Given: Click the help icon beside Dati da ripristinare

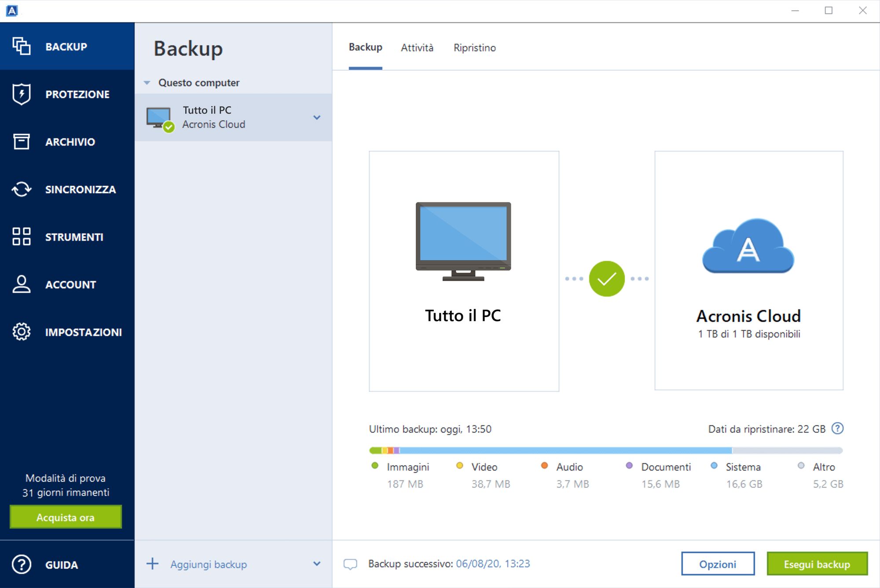Looking at the screenshot, I should (837, 428).
